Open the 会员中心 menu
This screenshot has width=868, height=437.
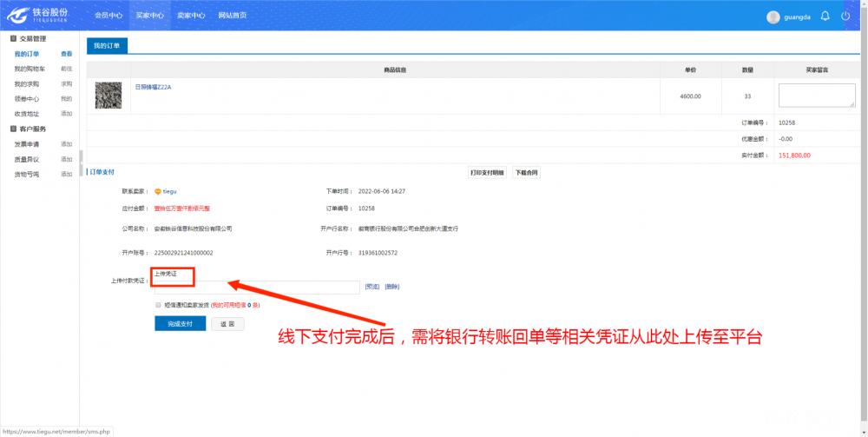[108, 16]
